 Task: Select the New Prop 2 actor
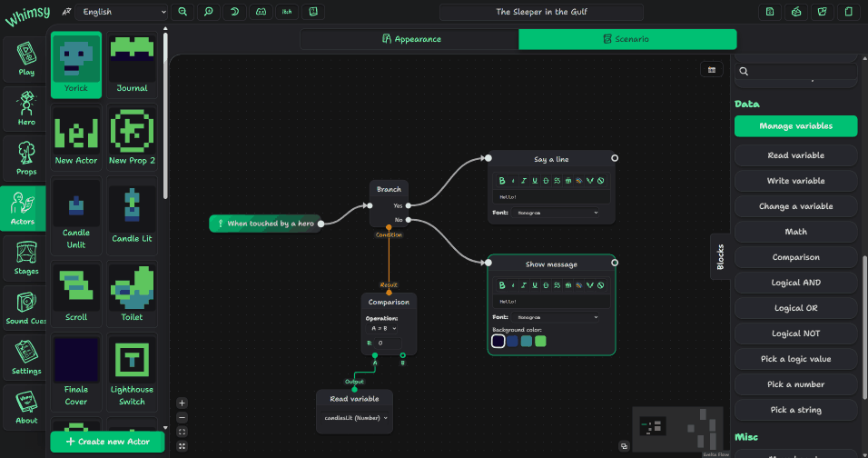pos(132,137)
